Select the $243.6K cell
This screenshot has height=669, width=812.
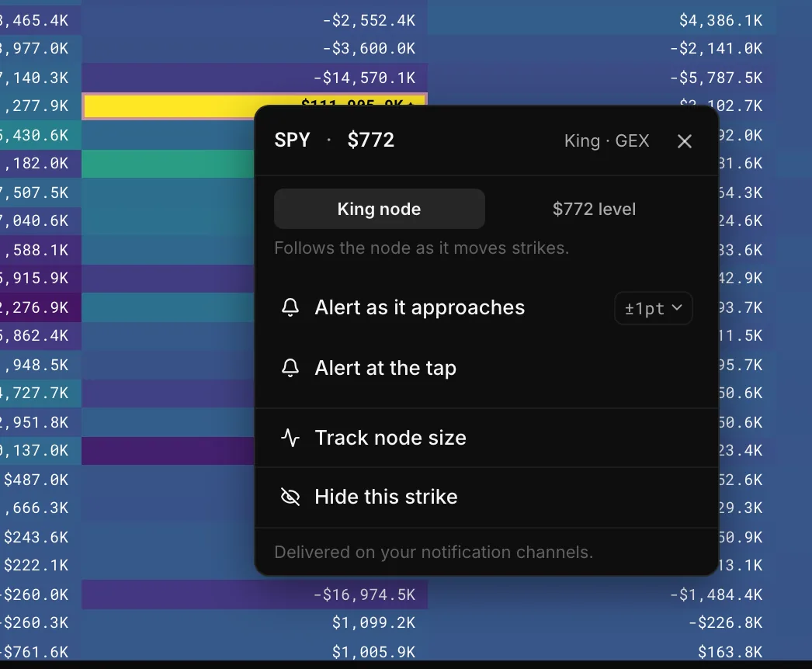[40, 537]
